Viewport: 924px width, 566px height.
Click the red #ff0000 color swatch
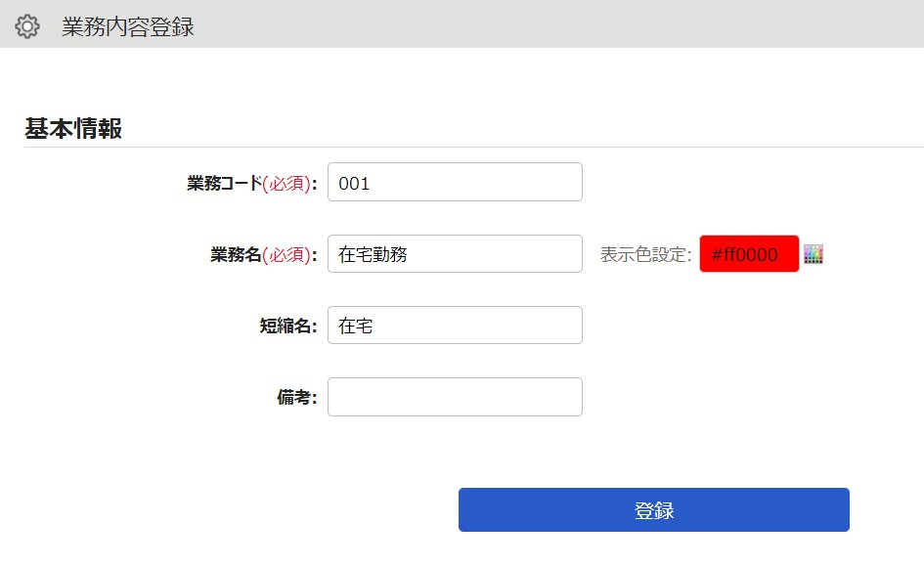749,254
